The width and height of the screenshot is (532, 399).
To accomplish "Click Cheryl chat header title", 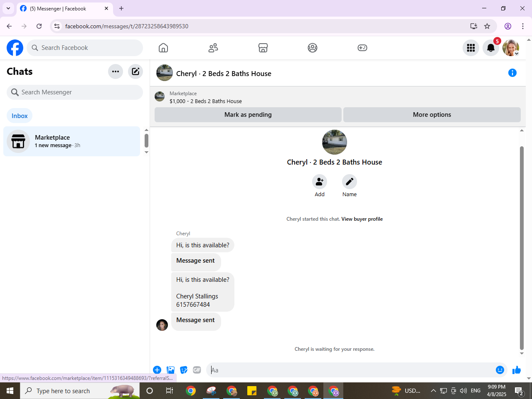I will pyautogui.click(x=224, y=74).
